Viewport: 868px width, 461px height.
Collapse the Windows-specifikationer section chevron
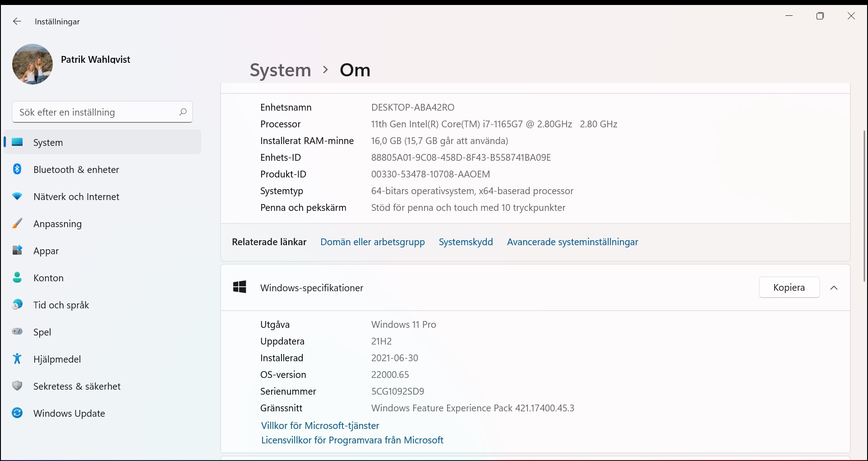coord(834,288)
